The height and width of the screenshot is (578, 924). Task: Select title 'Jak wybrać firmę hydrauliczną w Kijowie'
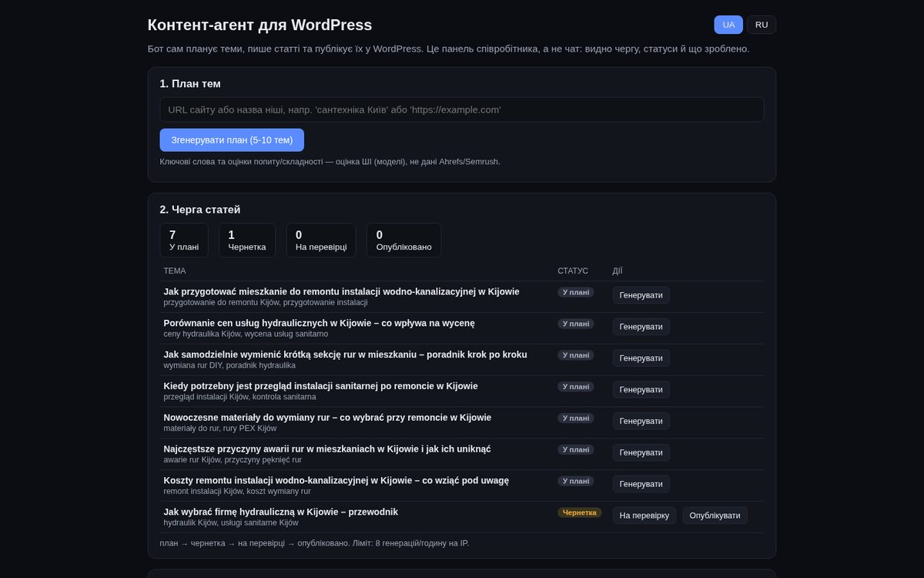coord(280,512)
